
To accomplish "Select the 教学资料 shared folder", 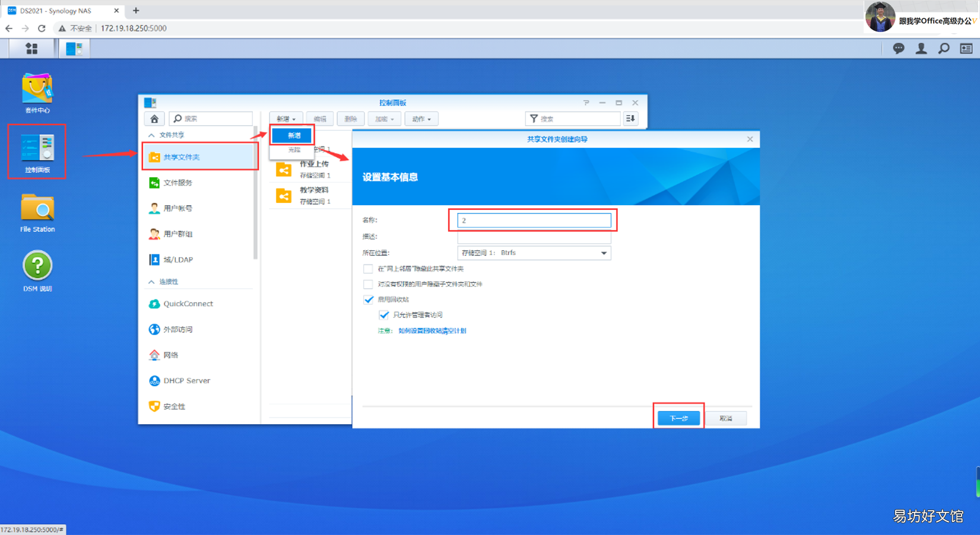I will click(x=310, y=196).
